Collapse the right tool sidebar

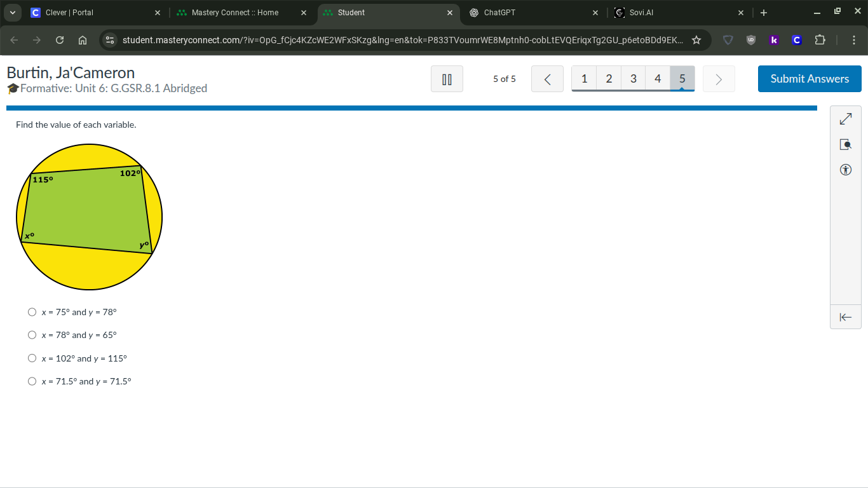[x=845, y=317]
